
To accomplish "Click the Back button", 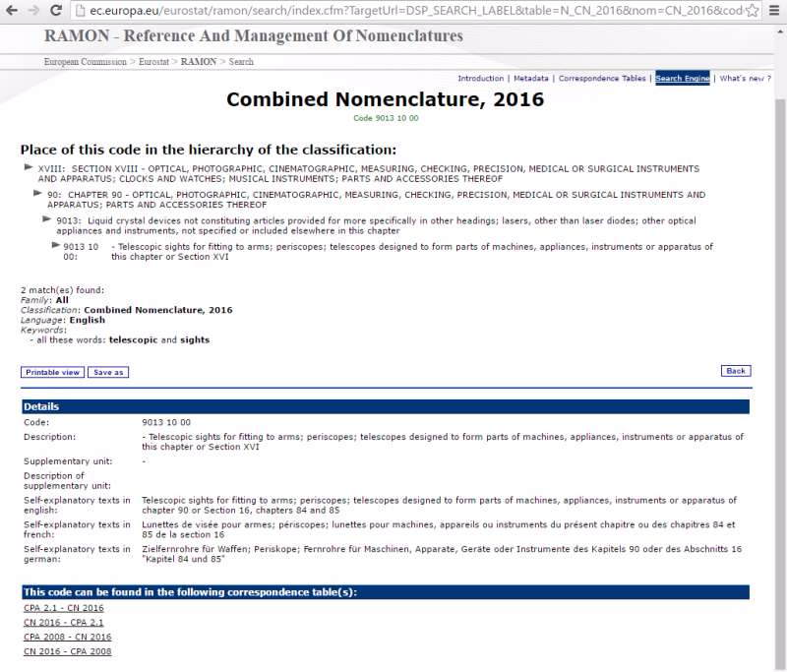I will point(736,371).
